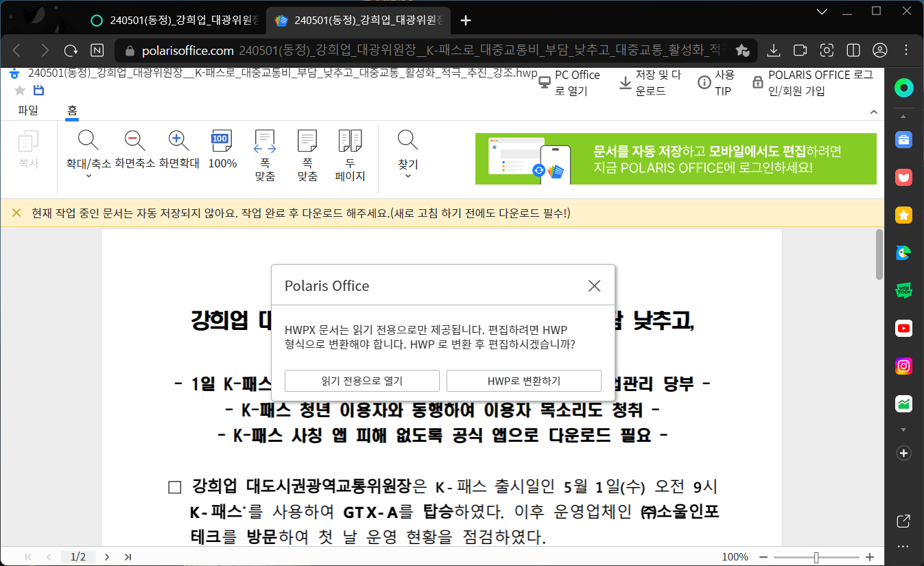Star the document with the favorite icon
This screenshot has width=924, height=566.
pos(19,91)
